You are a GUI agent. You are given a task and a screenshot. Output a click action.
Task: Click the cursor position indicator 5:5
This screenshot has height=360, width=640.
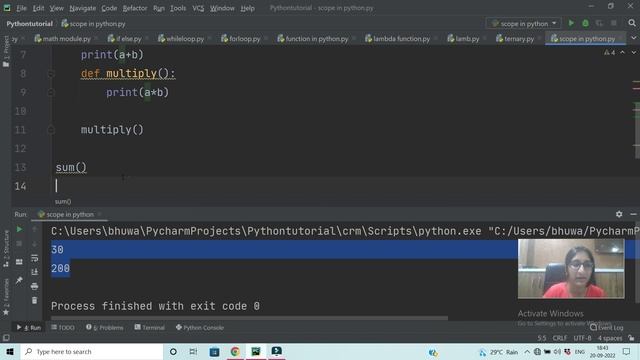(542, 338)
